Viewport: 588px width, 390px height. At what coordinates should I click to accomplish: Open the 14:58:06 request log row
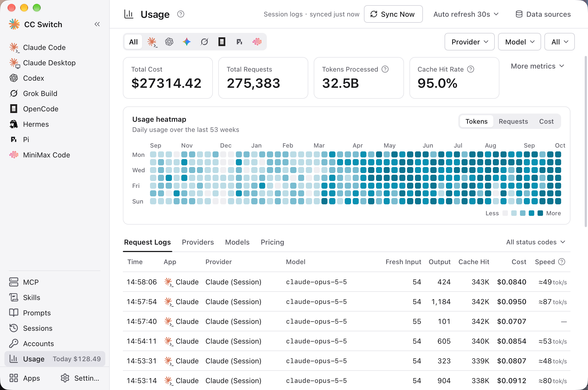click(x=347, y=282)
